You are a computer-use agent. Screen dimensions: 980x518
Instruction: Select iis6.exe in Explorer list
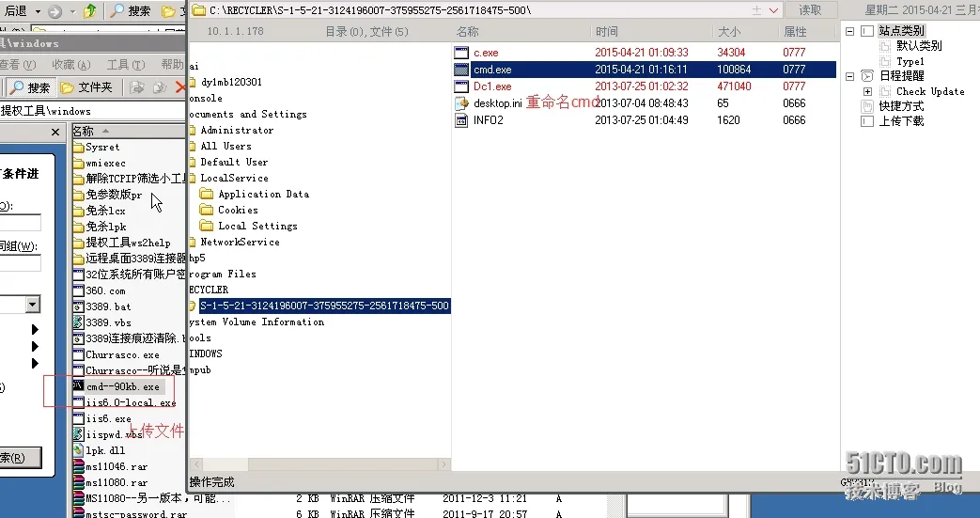tap(109, 418)
